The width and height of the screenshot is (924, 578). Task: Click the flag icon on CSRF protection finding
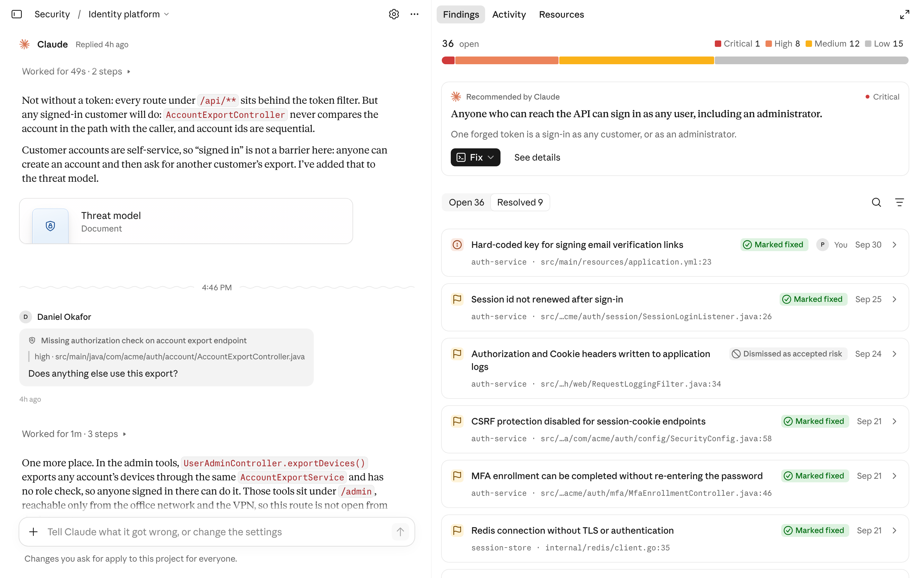tap(457, 421)
